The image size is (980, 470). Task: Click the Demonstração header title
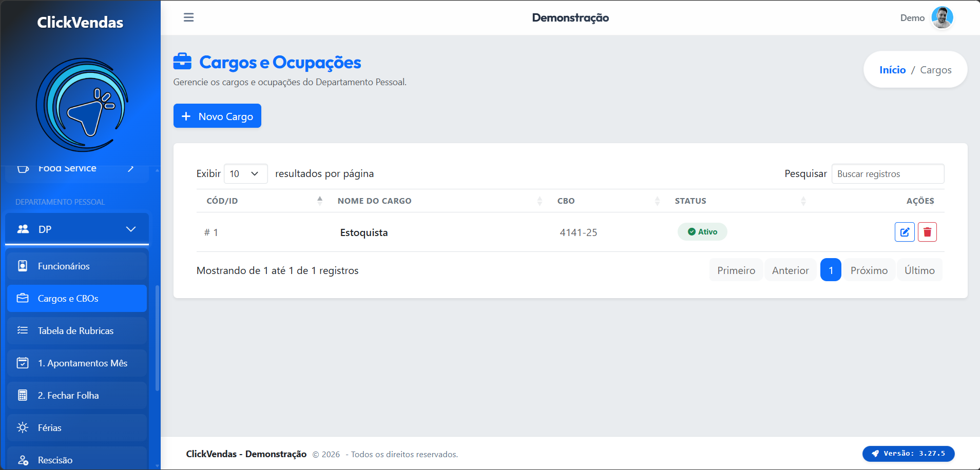[x=570, y=17]
